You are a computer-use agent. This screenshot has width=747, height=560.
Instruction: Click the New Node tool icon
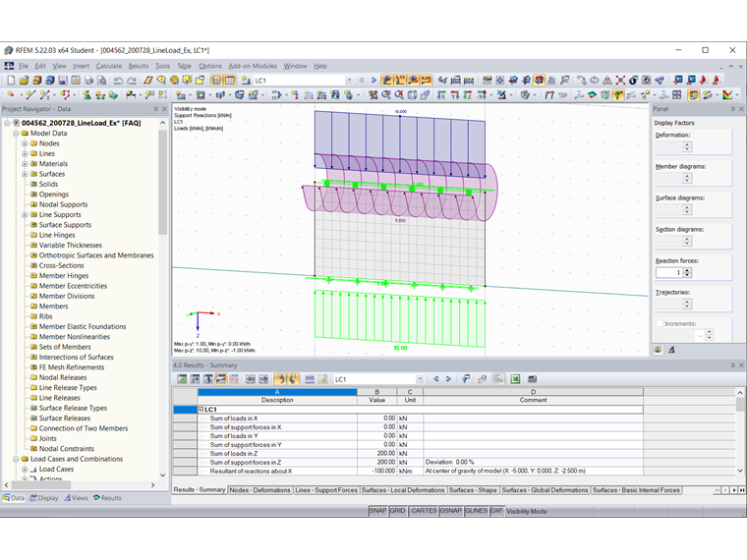[11, 94]
